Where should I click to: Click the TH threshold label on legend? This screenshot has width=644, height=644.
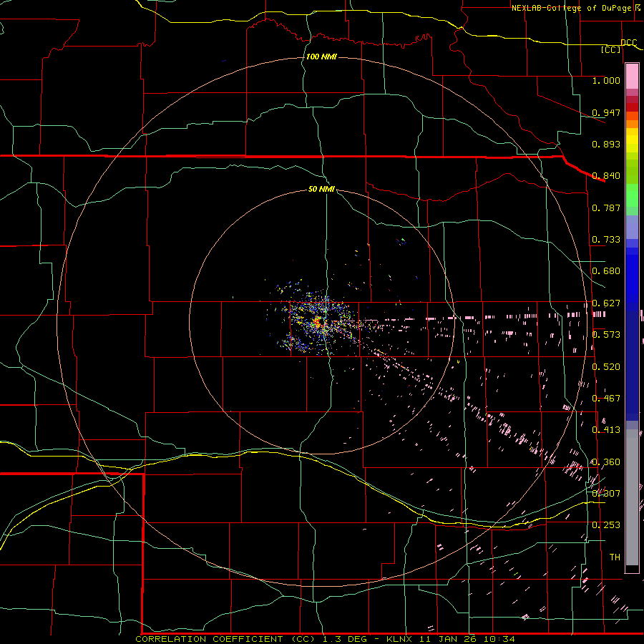tap(615, 557)
